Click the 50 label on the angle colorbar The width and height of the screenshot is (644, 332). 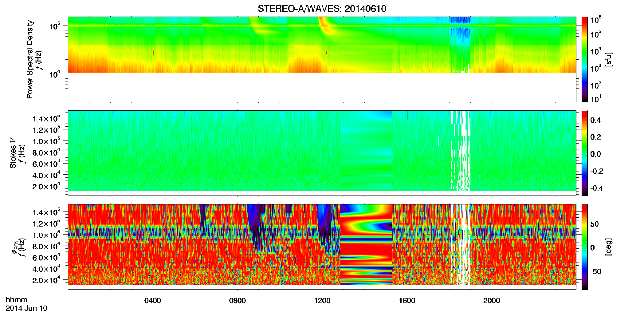point(595,224)
